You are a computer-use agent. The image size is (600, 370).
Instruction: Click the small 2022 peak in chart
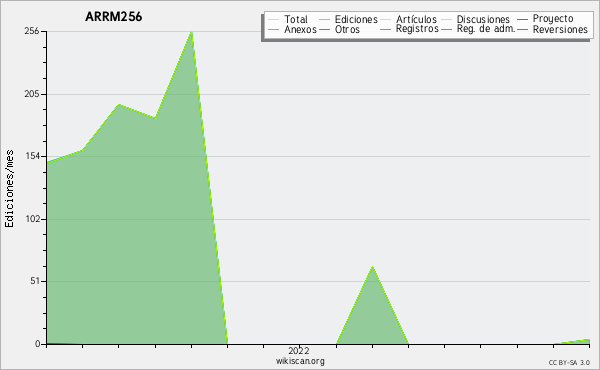(372, 267)
